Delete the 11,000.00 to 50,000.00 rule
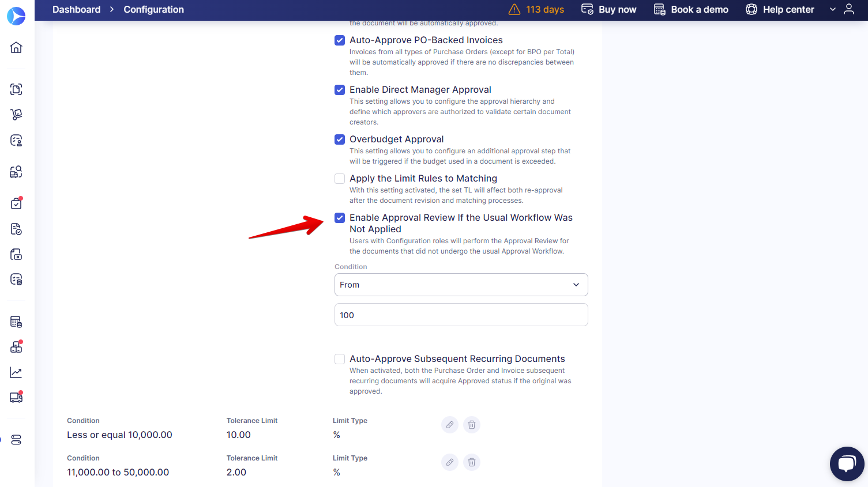 tap(472, 462)
